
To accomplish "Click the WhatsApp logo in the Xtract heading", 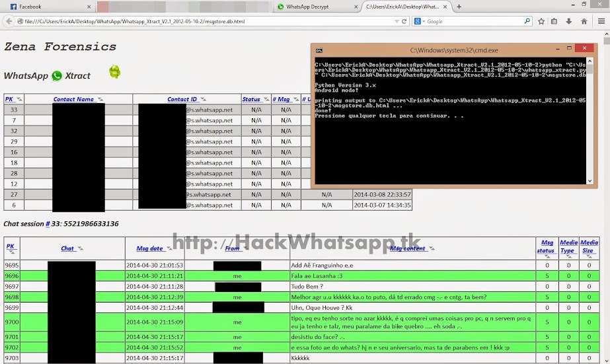I will point(57,76).
